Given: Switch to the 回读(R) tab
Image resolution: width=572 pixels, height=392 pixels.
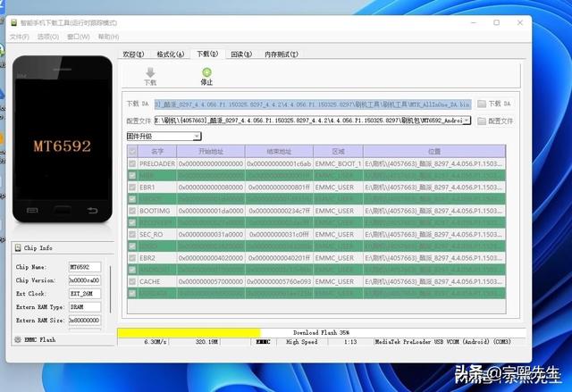Looking at the screenshot, I should click(241, 54).
